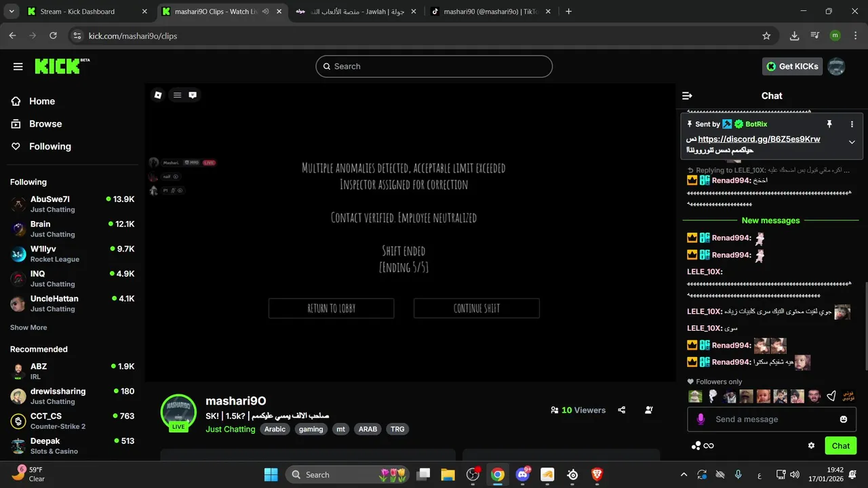Open drewissharing recommended channel

point(72,396)
